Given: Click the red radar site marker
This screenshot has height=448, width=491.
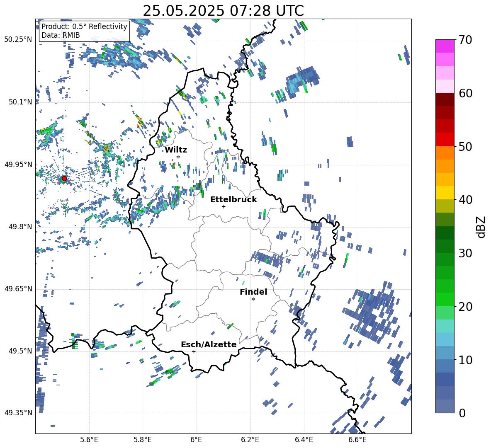Looking at the screenshot, I should (64, 179).
